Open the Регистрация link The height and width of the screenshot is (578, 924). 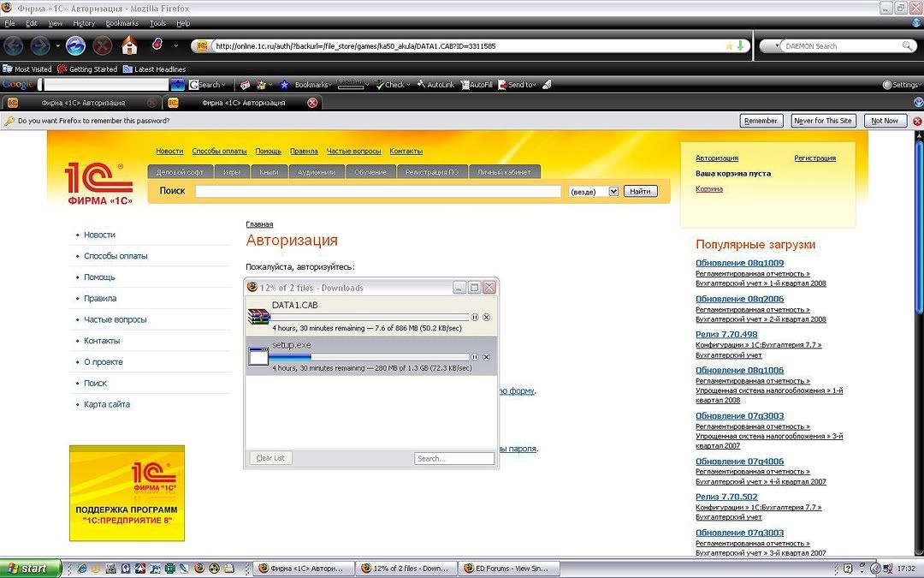814,158
